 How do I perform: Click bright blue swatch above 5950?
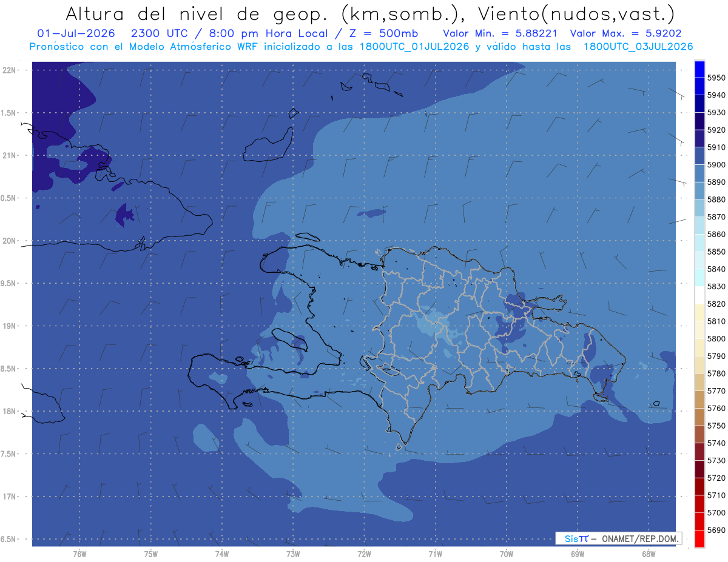(699, 69)
